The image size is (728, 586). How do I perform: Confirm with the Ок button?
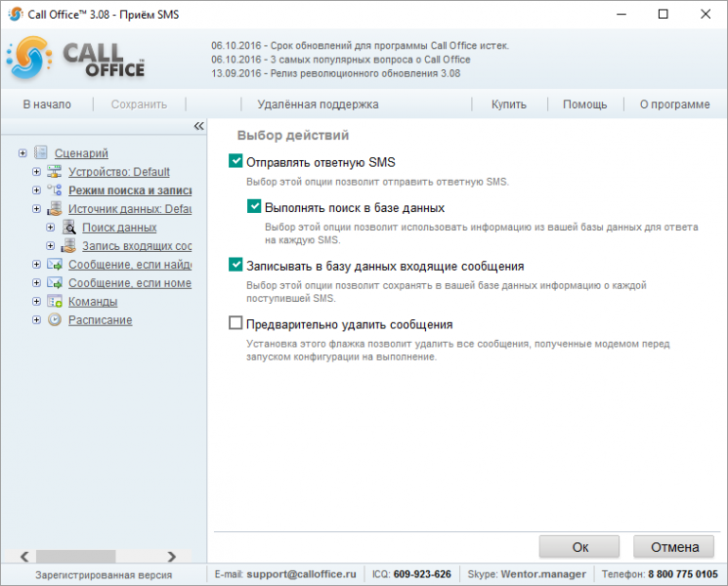(579, 547)
